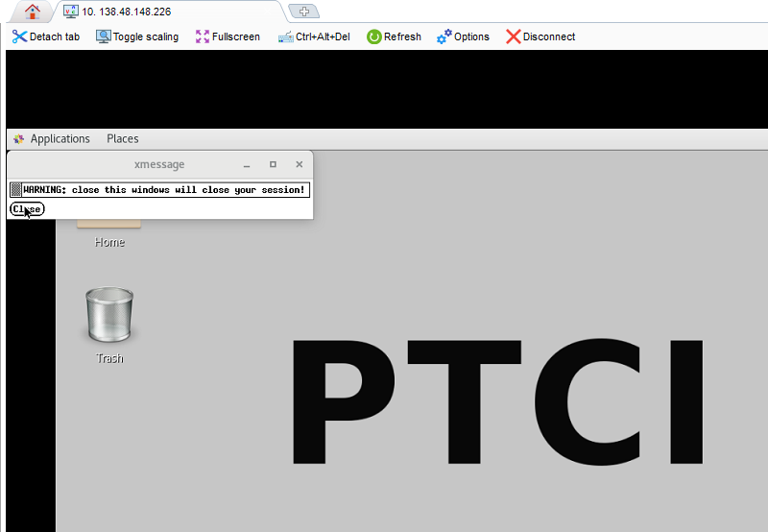The height and width of the screenshot is (532, 768).
Task: Switch to Fullscreen mode
Action: click(x=228, y=36)
